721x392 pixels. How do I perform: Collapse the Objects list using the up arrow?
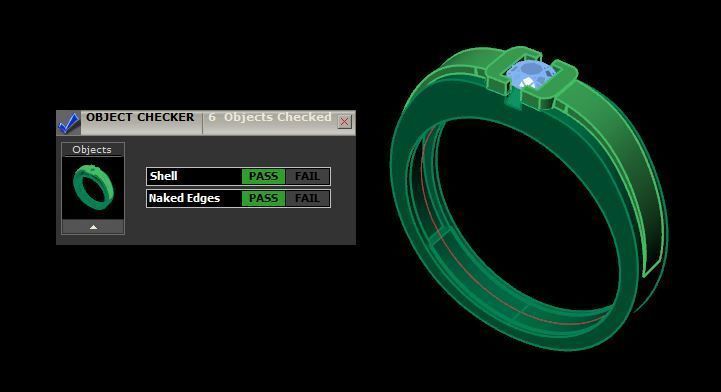[93, 227]
